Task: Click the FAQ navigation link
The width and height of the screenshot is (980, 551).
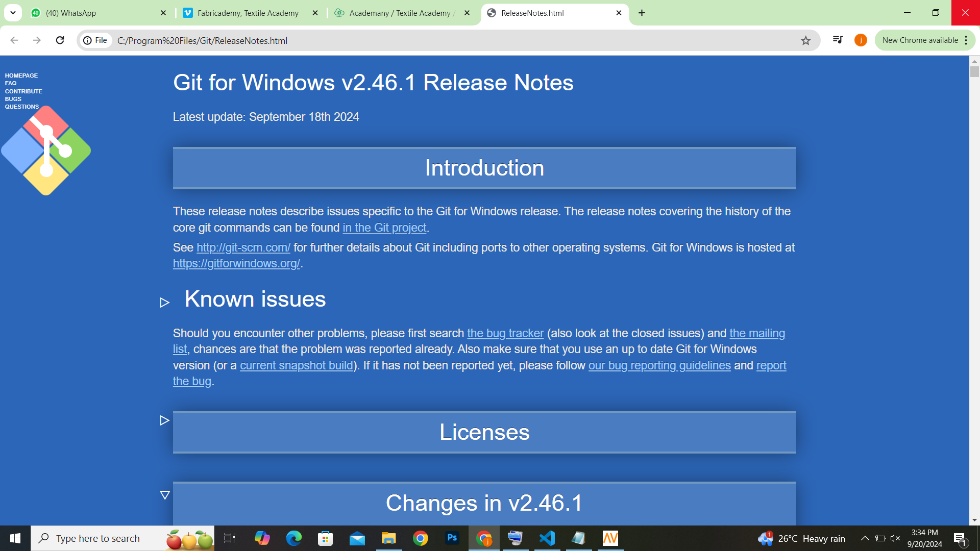Action: click(x=11, y=83)
